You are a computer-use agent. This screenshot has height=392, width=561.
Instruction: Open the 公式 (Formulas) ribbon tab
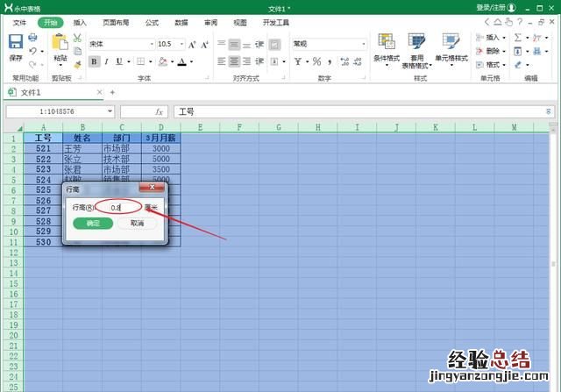152,22
